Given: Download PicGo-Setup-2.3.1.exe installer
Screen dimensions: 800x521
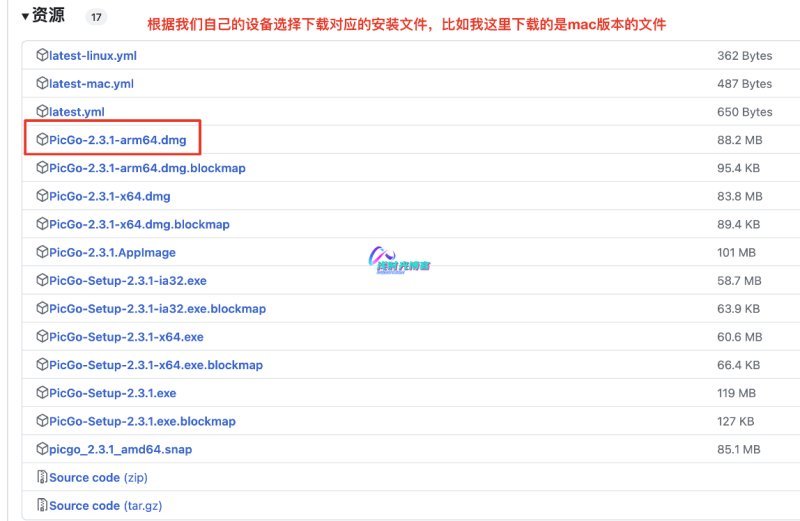Looking at the screenshot, I should point(113,393).
